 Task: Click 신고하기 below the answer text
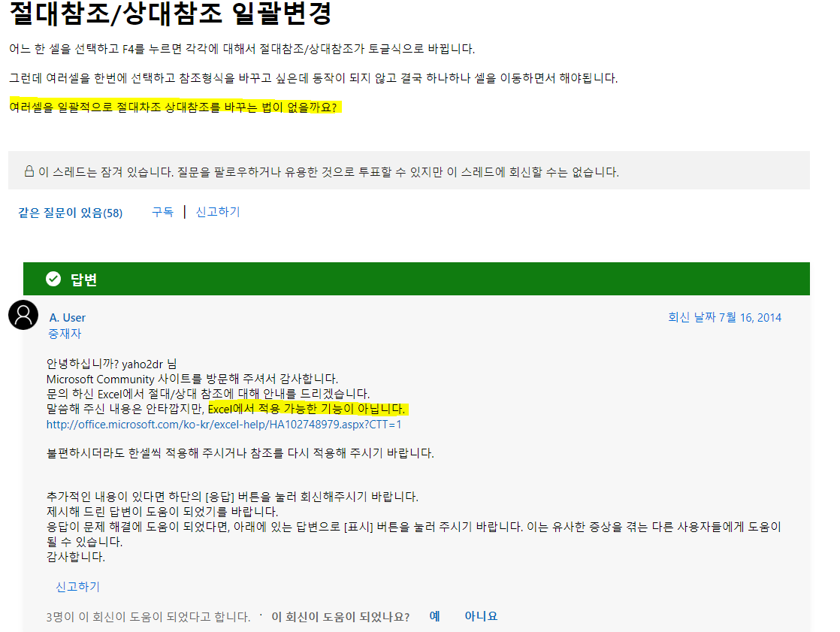coord(77,587)
